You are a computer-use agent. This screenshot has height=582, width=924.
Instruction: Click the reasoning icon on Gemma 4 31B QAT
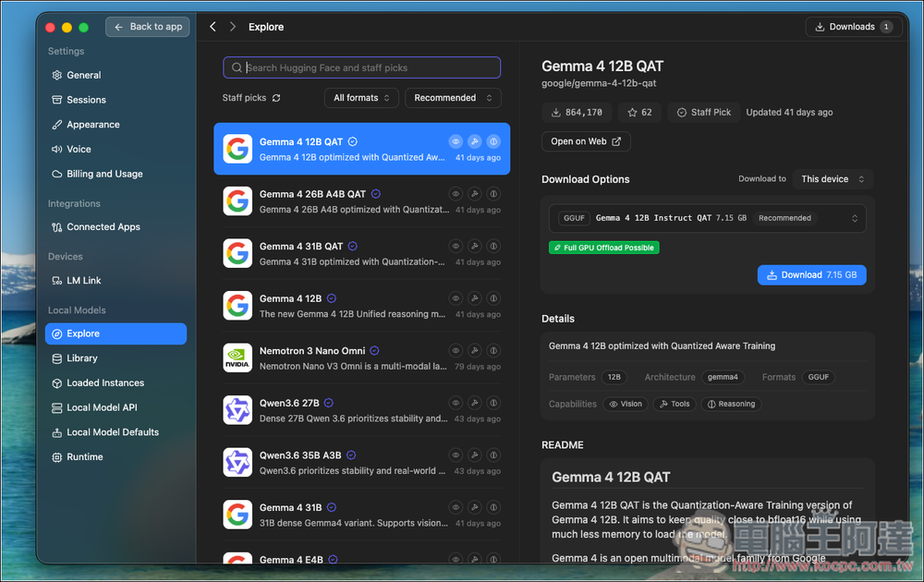point(493,247)
